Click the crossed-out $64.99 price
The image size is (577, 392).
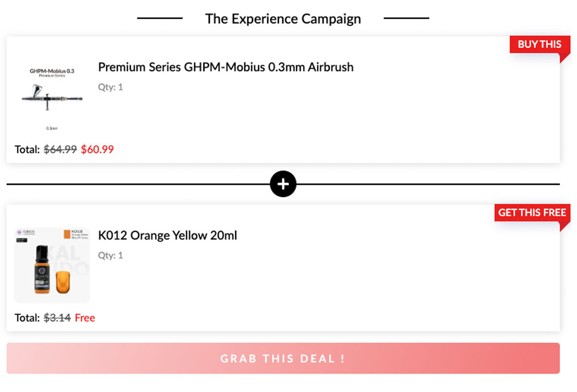[60, 149]
